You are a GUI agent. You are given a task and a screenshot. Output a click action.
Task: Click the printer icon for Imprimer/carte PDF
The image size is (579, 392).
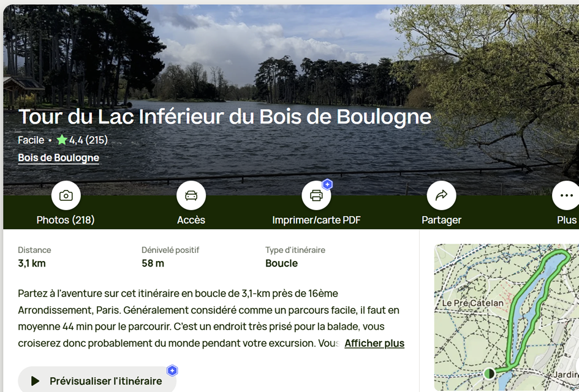[x=316, y=196]
